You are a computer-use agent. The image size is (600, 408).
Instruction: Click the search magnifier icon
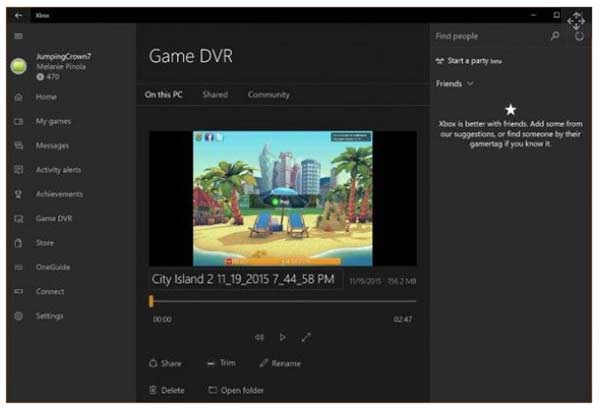coord(555,36)
